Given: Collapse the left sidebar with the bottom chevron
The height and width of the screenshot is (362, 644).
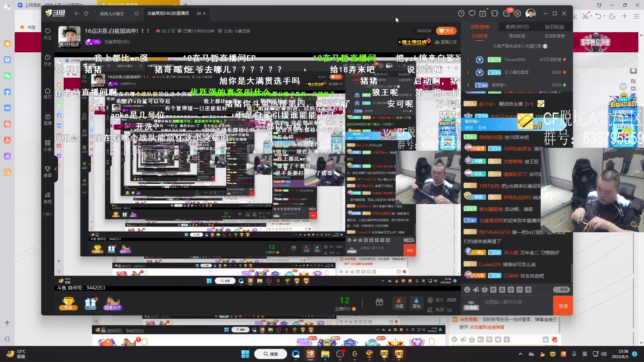Looking at the screenshot, I should pos(48,214).
